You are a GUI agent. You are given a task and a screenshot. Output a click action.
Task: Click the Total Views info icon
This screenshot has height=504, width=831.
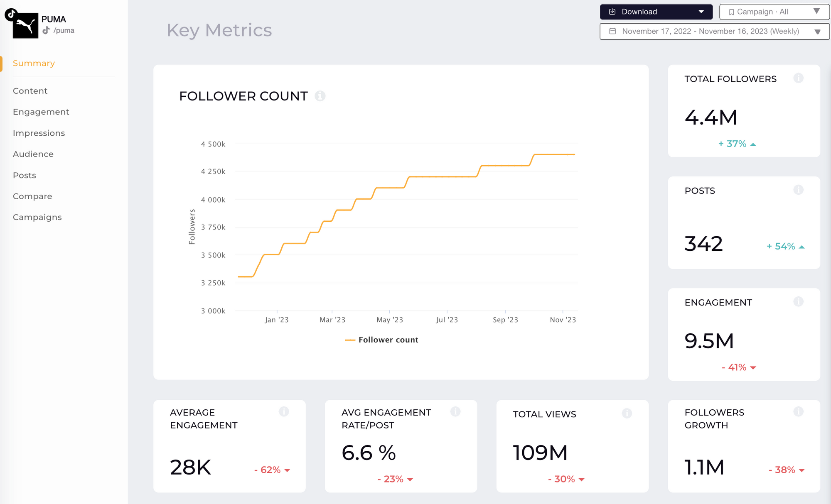[x=627, y=413]
